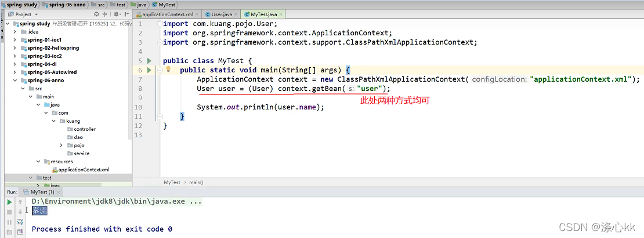Hide the Project tool window
Viewport: 644px width, 238px height.
(x=127, y=14)
